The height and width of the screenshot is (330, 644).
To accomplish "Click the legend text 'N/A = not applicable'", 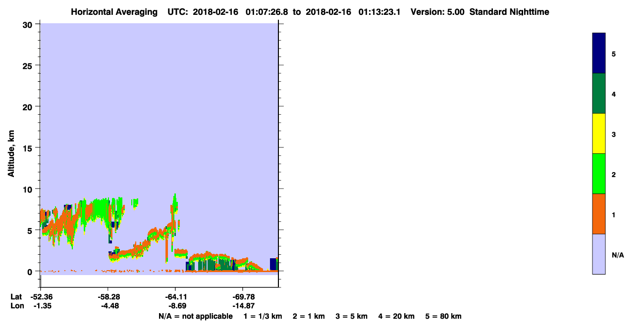I will [x=195, y=316].
